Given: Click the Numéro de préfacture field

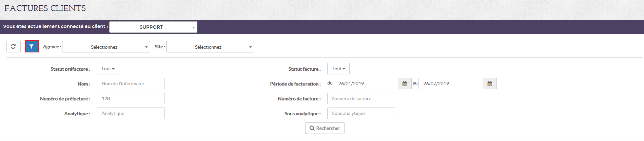Looking at the screenshot, I should pos(131,98).
